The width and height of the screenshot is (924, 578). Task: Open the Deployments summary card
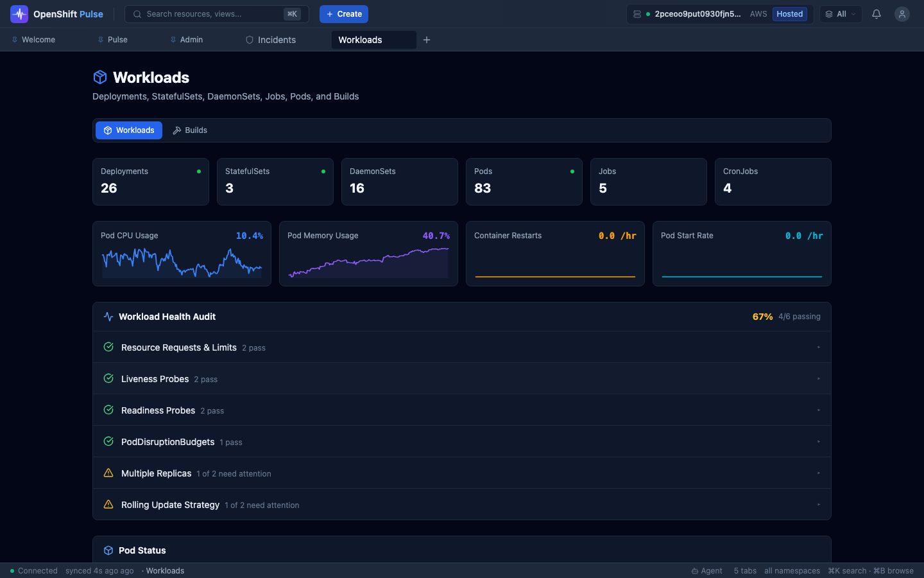click(151, 182)
